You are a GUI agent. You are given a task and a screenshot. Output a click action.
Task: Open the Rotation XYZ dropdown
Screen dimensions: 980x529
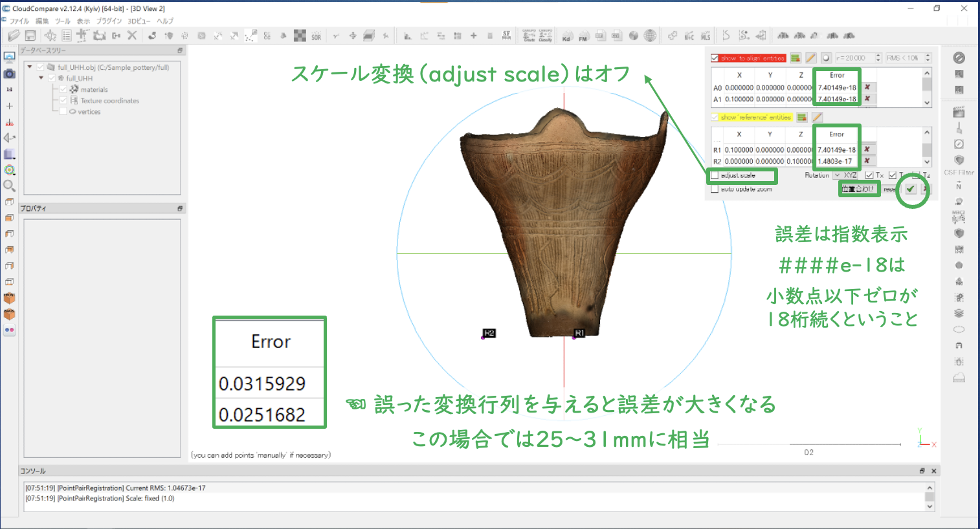click(845, 175)
